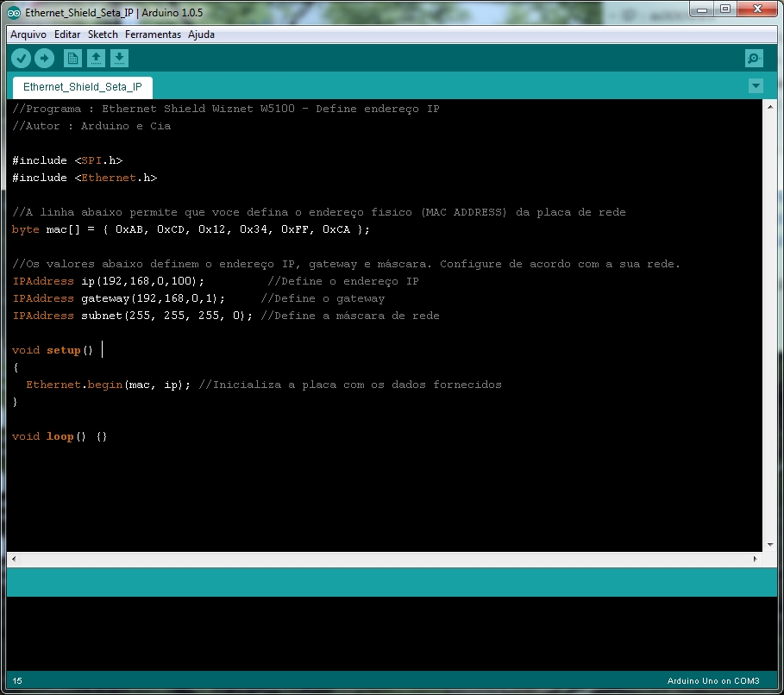Open the Ajuda menu
Image resolution: width=784 pixels, height=695 pixels.
tap(201, 34)
